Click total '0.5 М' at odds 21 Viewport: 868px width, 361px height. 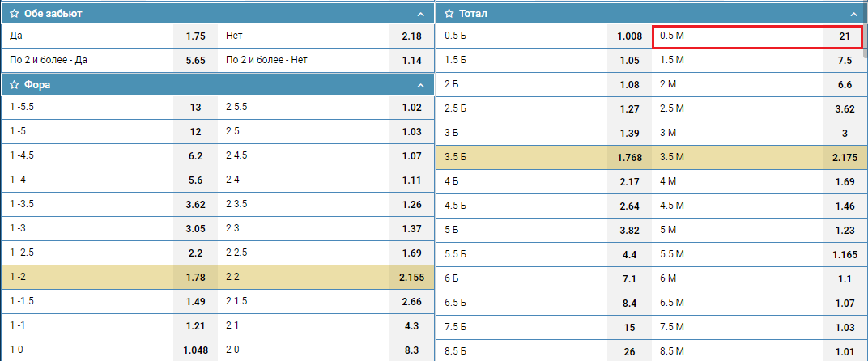pos(844,36)
